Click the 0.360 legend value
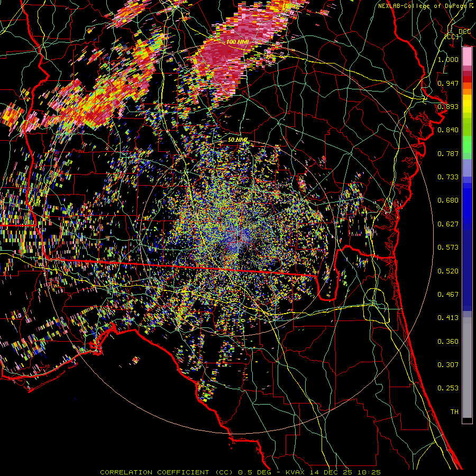This screenshot has width=476, height=476. point(448,342)
